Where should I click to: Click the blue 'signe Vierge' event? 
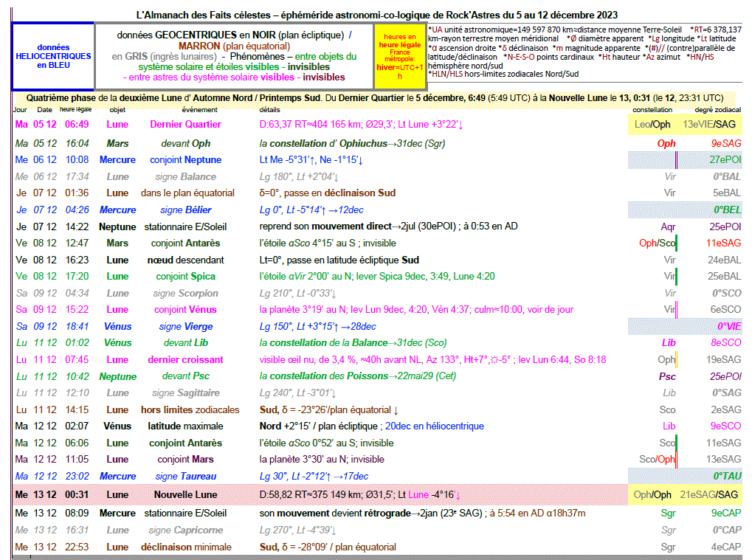point(186,326)
